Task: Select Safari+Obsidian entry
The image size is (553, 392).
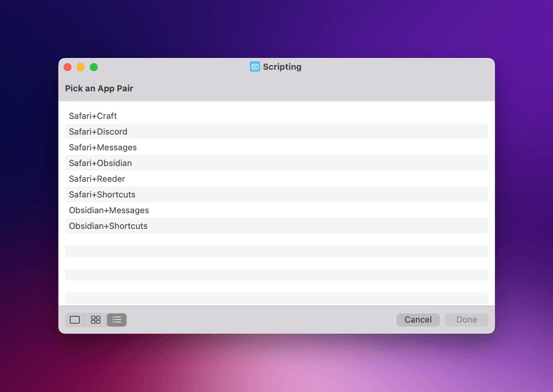Action: [276, 163]
